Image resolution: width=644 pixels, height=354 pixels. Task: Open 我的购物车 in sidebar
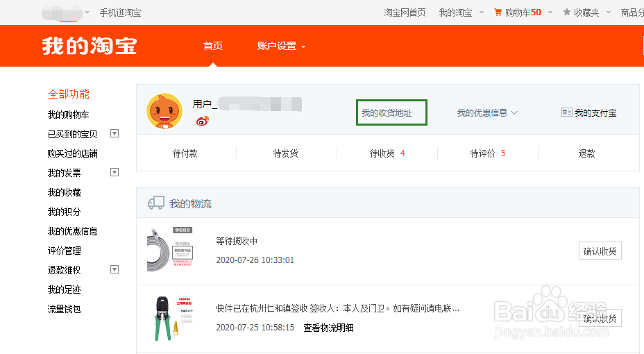[x=68, y=115]
